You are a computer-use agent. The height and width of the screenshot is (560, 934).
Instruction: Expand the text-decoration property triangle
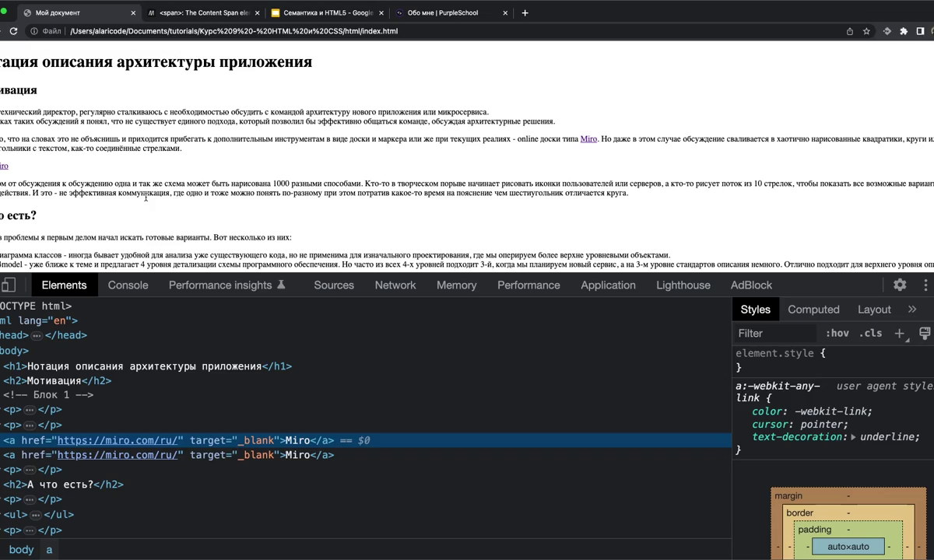tap(853, 437)
